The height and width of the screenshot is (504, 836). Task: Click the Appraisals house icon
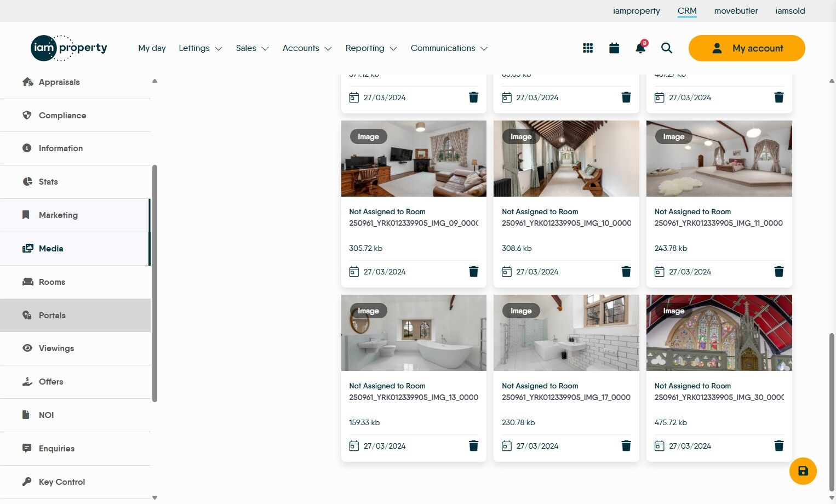pyautogui.click(x=27, y=82)
